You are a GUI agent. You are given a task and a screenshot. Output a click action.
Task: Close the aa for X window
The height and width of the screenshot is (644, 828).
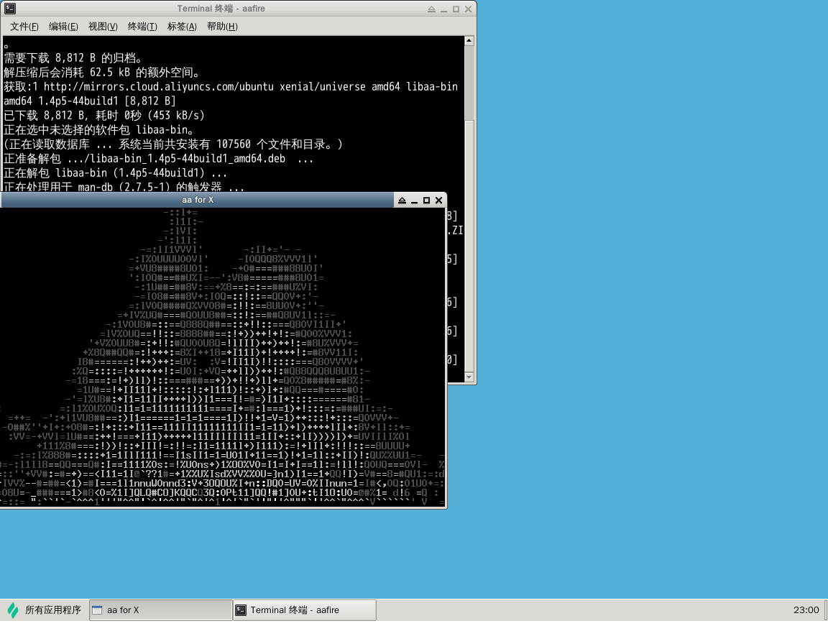pos(439,200)
